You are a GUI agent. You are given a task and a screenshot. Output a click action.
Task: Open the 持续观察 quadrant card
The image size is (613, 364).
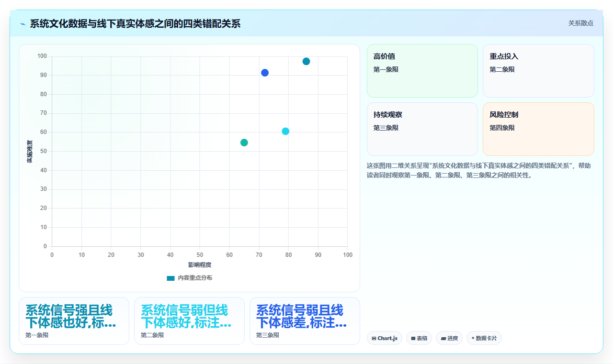(x=422, y=129)
